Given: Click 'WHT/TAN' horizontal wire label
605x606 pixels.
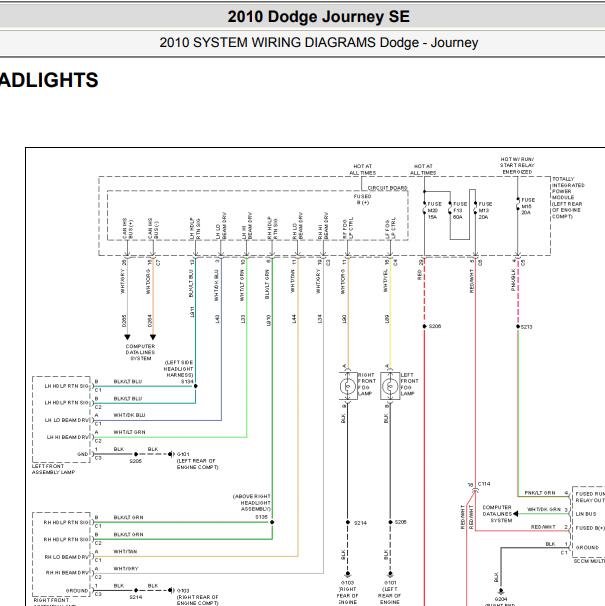Looking at the screenshot, I should [125, 552].
